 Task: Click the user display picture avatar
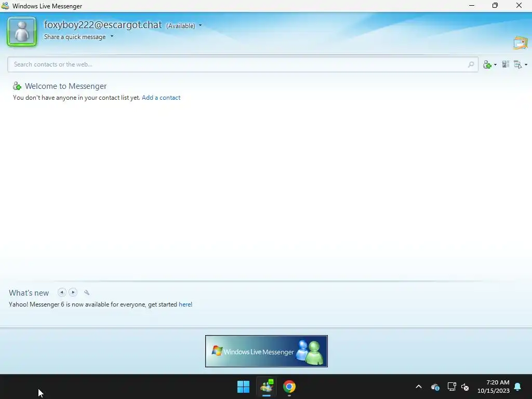(x=22, y=31)
